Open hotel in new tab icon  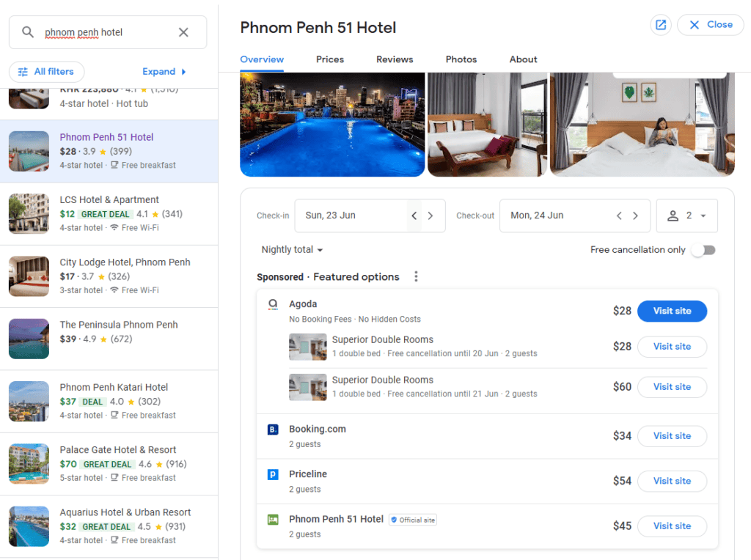click(x=660, y=25)
